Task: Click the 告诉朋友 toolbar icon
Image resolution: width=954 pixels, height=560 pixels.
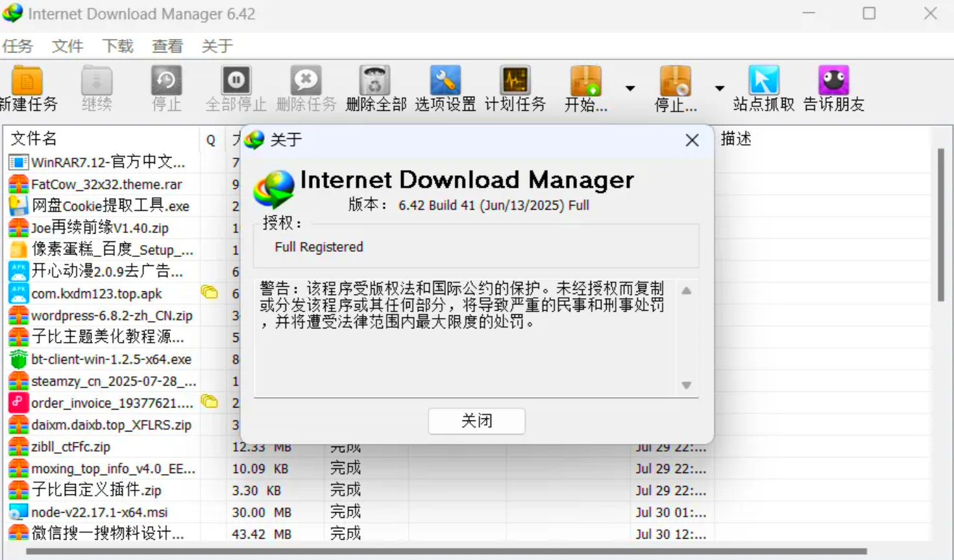Action: click(833, 79)
